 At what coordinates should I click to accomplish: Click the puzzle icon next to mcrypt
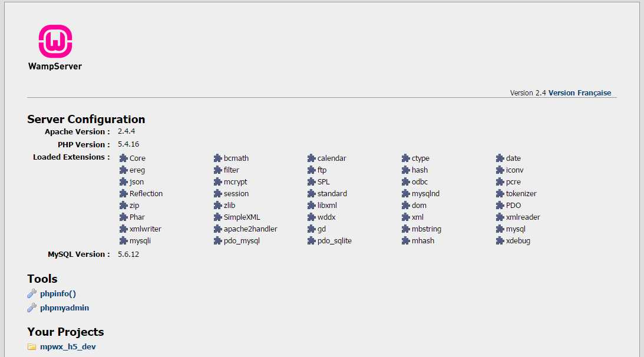[x=217, y=182]
